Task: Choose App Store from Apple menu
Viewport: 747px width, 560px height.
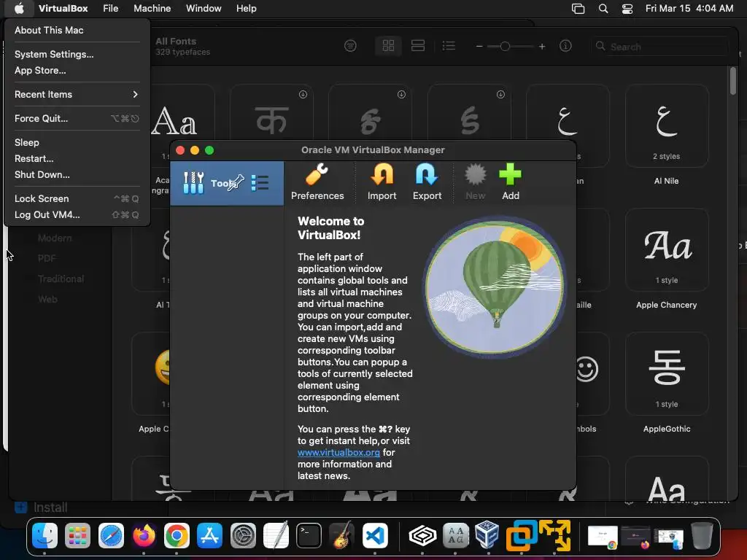Action: [x=77, y=71]
